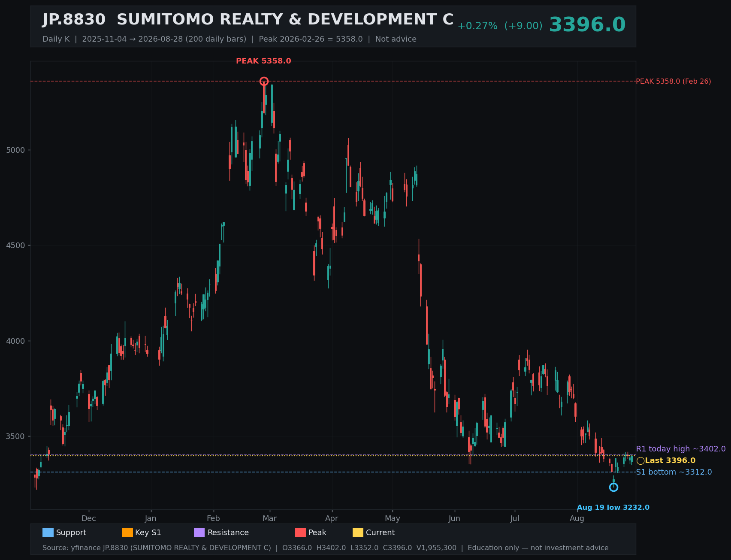Click the '2025-11-04 → 2026-08-28 (200 daily bars)' date range

pos(164,39)
